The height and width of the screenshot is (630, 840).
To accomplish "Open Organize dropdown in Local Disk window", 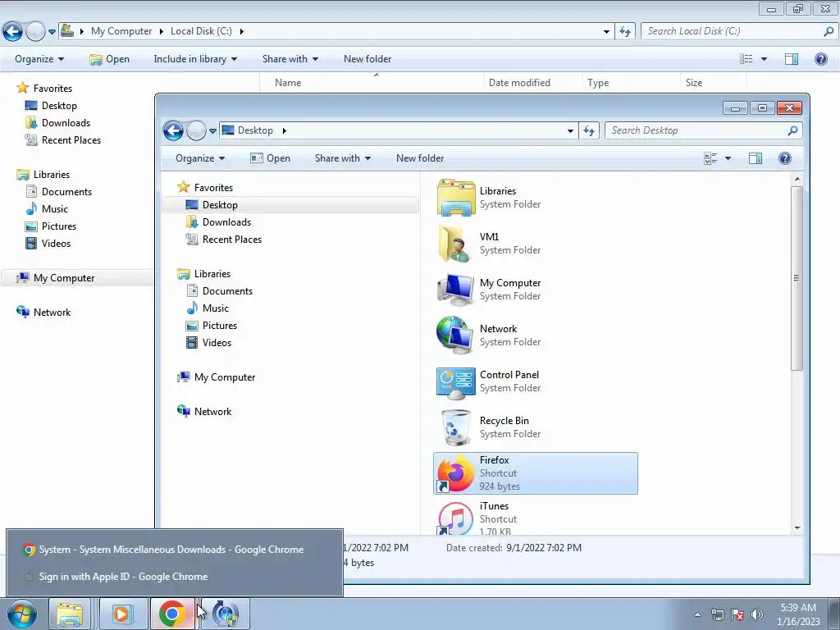I will tap(39, 59).
